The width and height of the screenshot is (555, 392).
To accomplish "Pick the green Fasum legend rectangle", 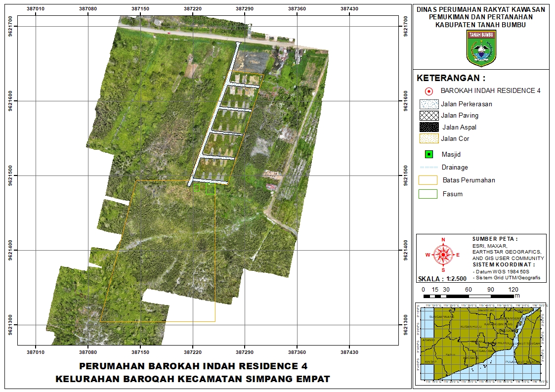I will (428, 194).
